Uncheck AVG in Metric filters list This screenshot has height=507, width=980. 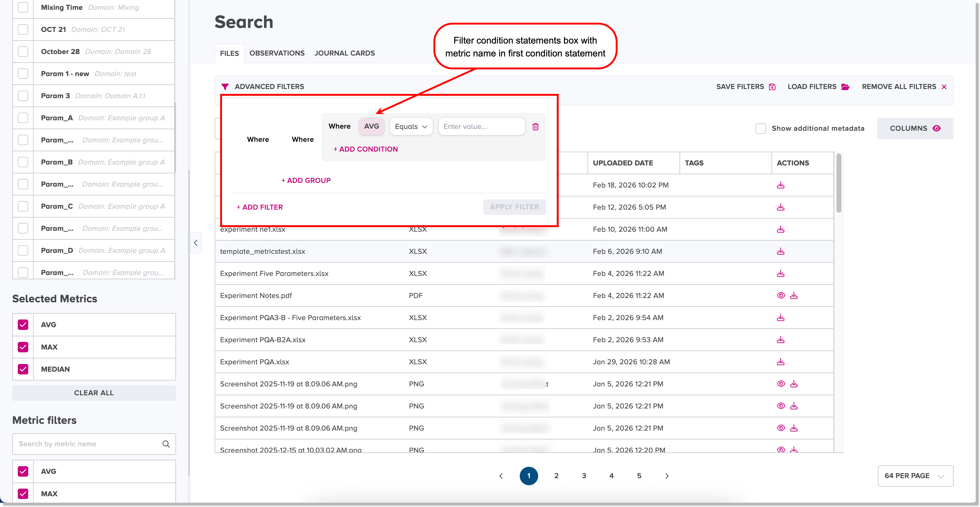[23, 471]
